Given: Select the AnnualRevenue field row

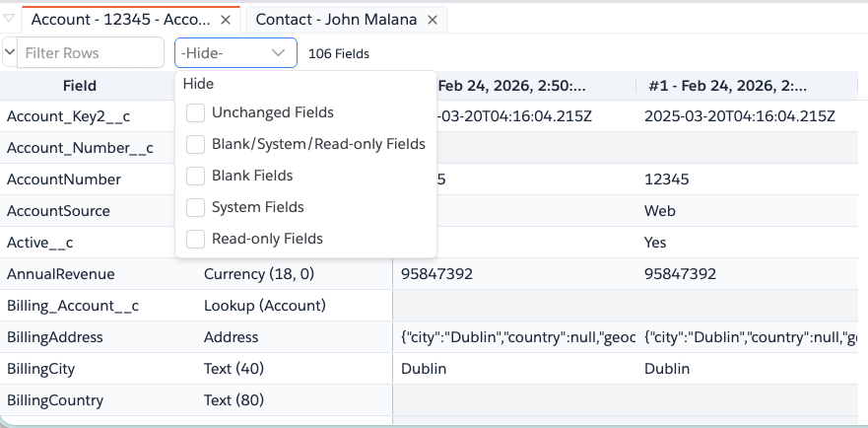Looking at the screenshot, I should (x=61, y=274).
